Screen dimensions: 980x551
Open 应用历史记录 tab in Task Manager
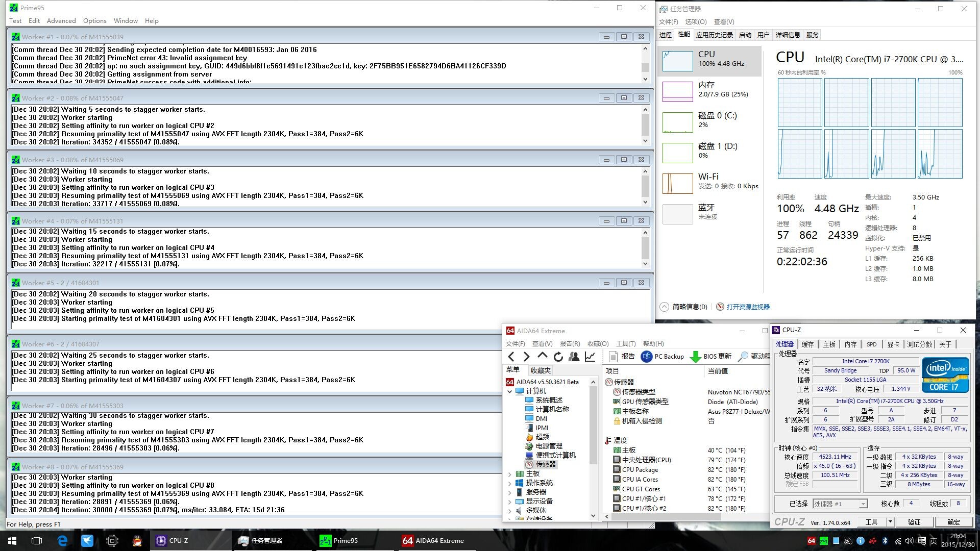[714, 35]
